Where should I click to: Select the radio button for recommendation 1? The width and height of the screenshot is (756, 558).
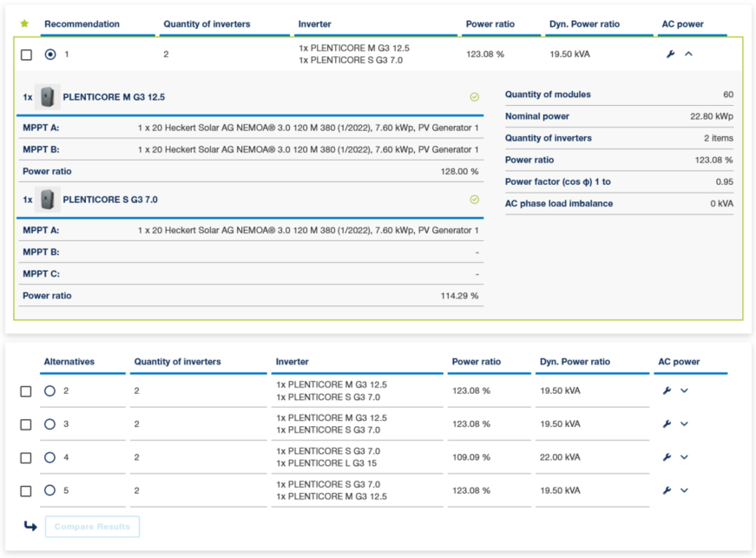[50, 54]
